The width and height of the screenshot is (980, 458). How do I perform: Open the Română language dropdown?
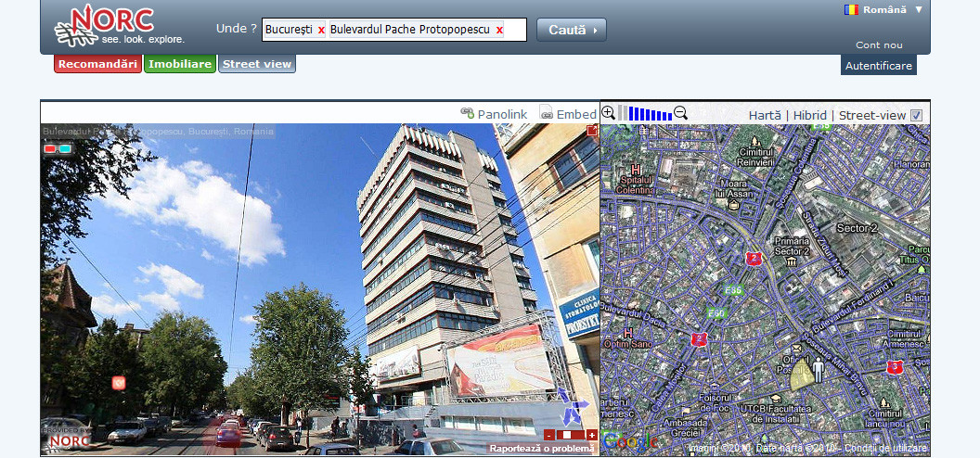click(x=883, y=9)
